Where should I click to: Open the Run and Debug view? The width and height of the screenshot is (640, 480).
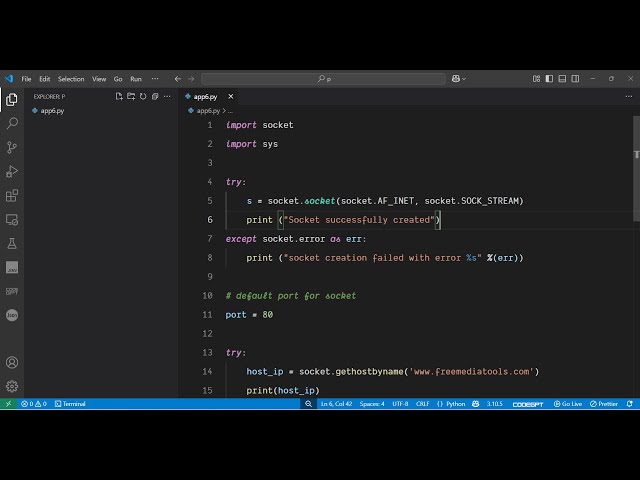[12, 171]
